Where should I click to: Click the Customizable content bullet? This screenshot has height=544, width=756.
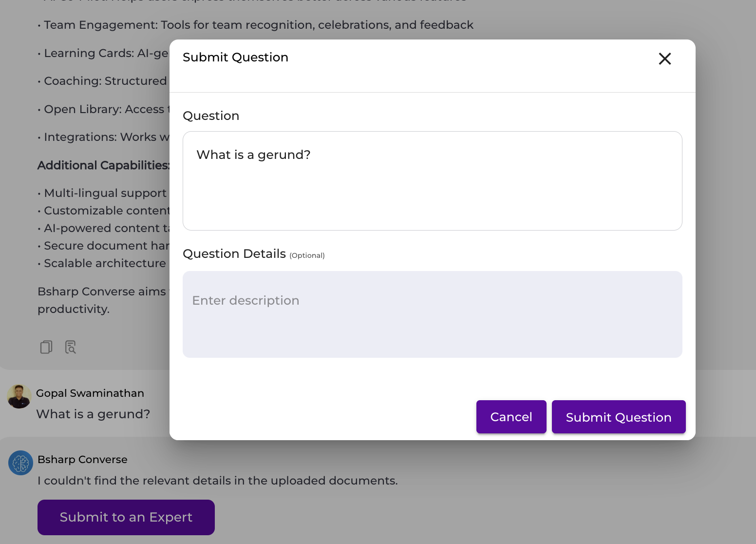pyautogui.click(x=103, y=211)
